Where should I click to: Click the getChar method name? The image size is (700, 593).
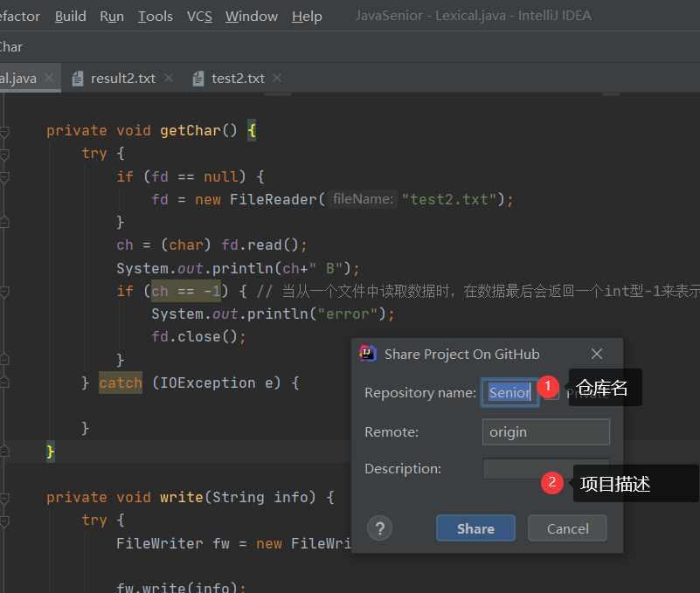pos(191,131)
